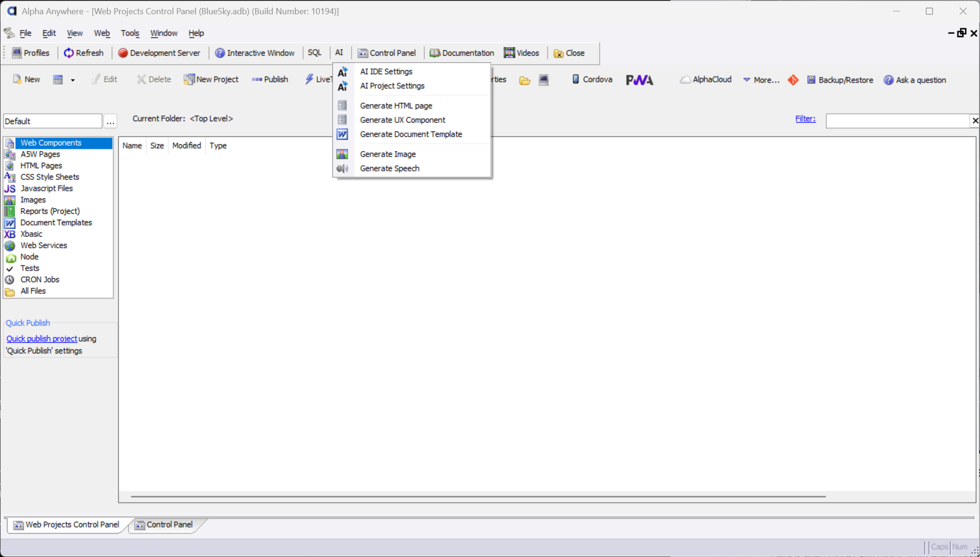Start the Development Server
Viewport: 980px width, 557px height.
tap(159, 53)
